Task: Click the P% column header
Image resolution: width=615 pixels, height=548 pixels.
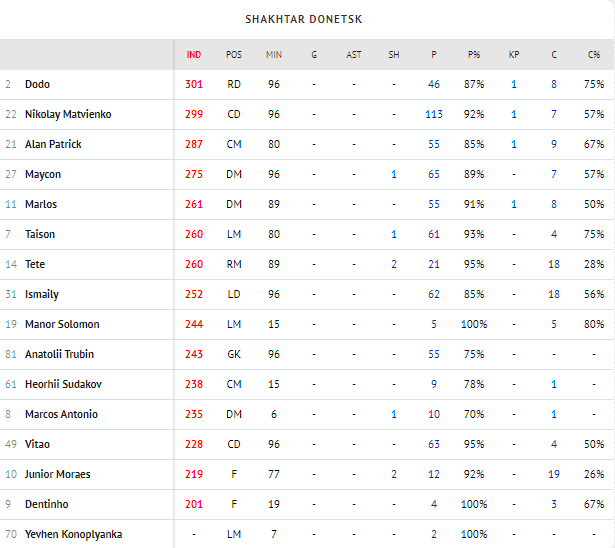Action: [474, 54]
